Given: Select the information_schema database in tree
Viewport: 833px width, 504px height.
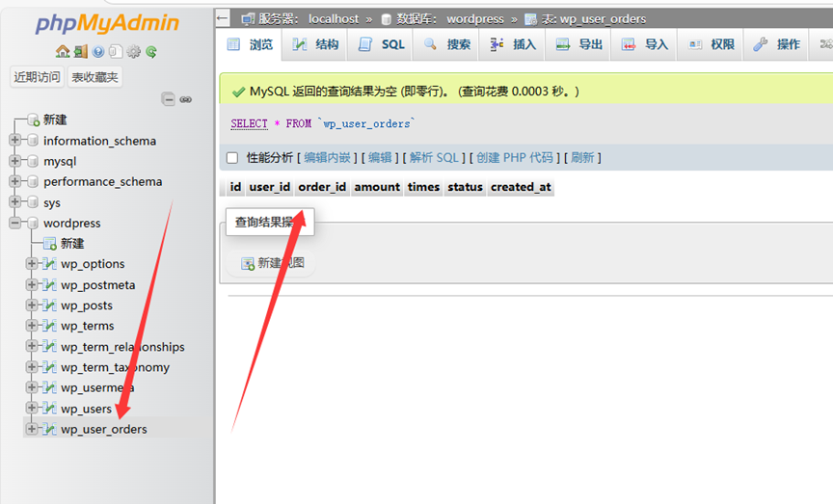Looking at the screenshot, I should 99,141.
